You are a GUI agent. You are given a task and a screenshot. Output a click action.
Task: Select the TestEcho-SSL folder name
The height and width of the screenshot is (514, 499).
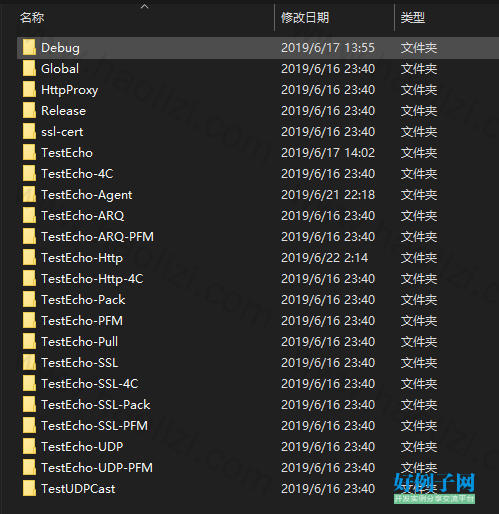[80, 363]
